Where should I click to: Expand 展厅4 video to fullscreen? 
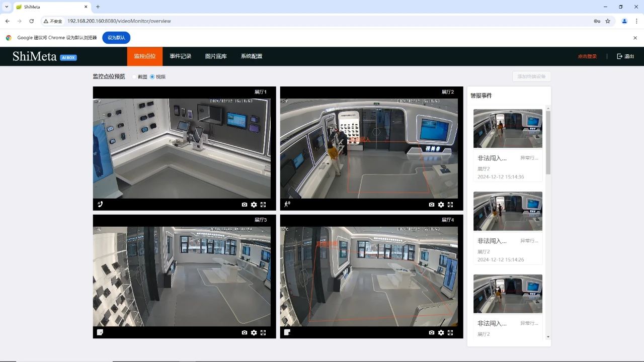pyautogui.click(x=450, y=332)
